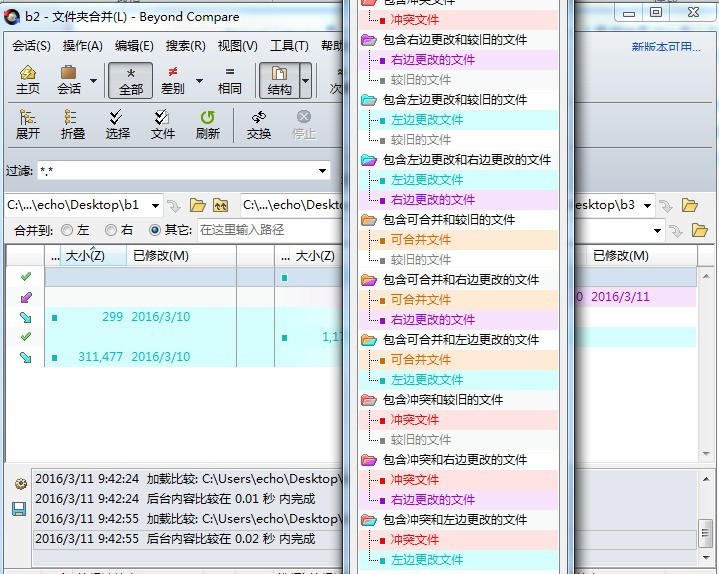The image size is (719, 574).
Task: Select the merge-to Left (左) radio button
Action: 67,230
